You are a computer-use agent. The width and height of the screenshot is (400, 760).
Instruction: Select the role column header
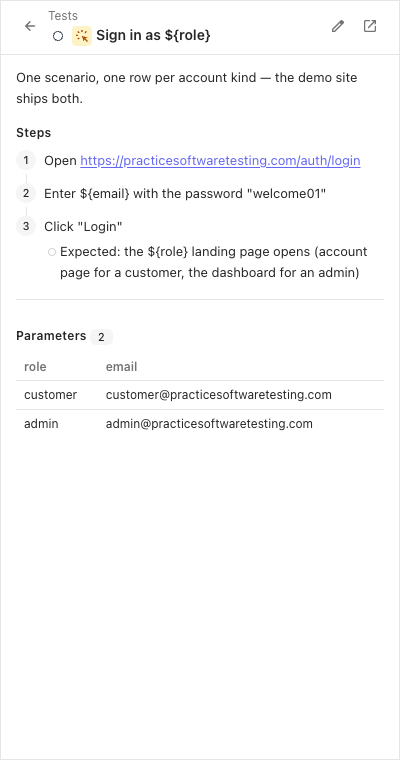click(x=35, y=367)
